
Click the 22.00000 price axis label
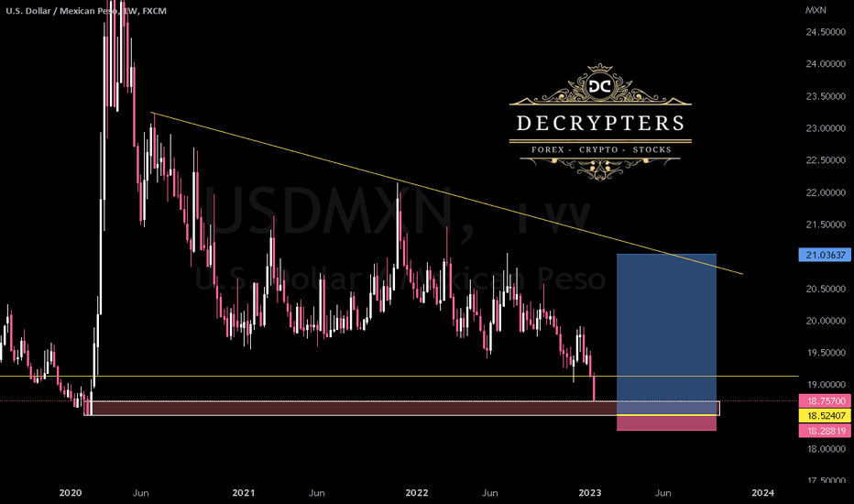pyautogui.click(x=826, y=192)
